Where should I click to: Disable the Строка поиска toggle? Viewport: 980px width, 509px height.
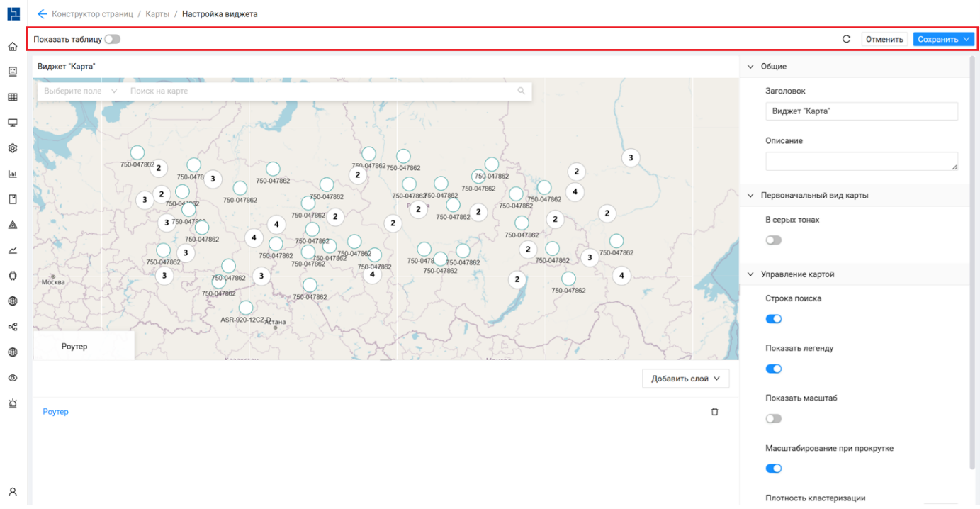[773, 319]
